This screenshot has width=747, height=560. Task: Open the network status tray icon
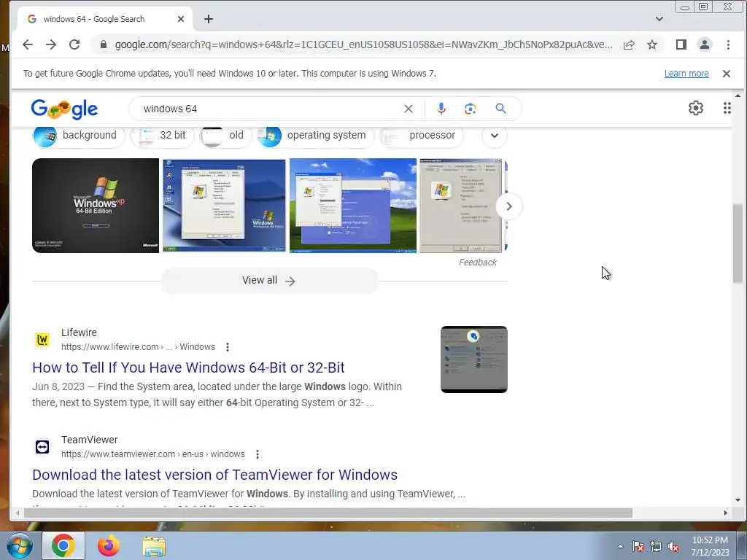tap(656, 547)
